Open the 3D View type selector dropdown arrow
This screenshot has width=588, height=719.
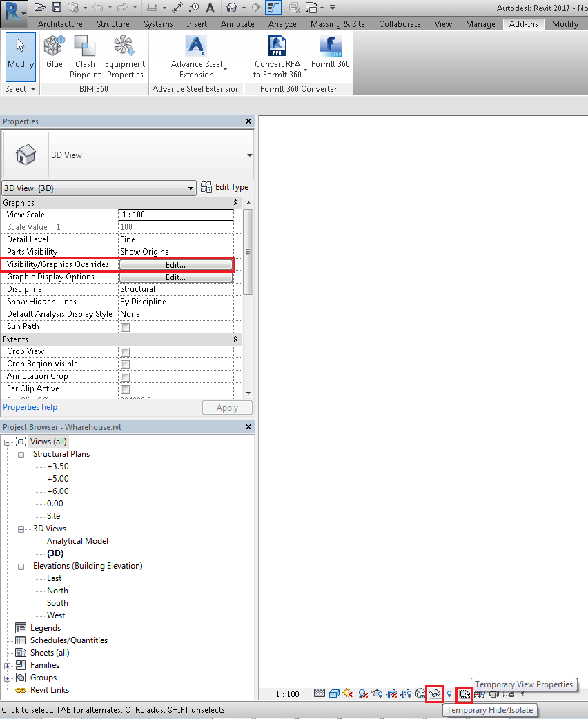click(x=250, y=155)
